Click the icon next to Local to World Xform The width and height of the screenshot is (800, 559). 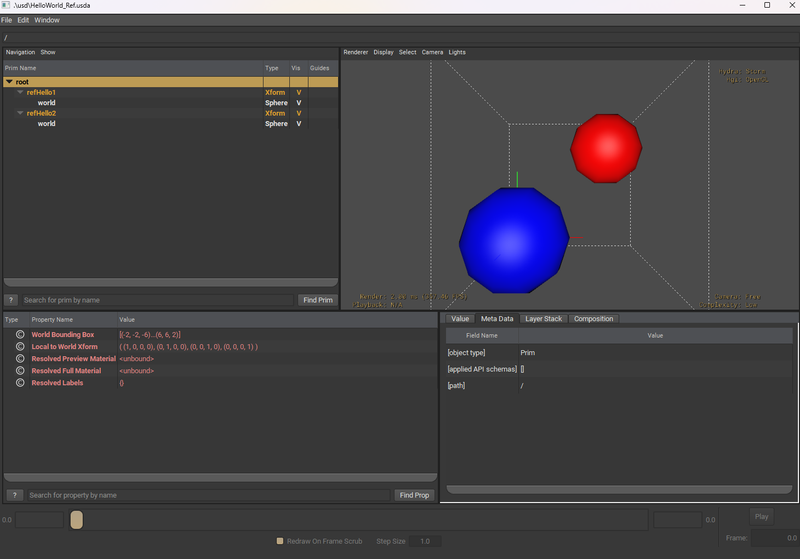tap(19, 347)
